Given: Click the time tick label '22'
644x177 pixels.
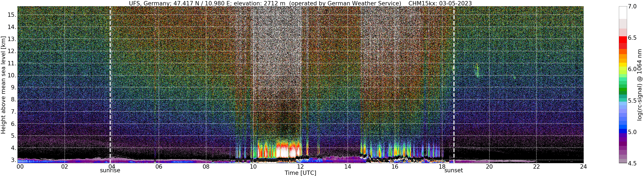Looking at the screenshot, I should click(536, 167).
